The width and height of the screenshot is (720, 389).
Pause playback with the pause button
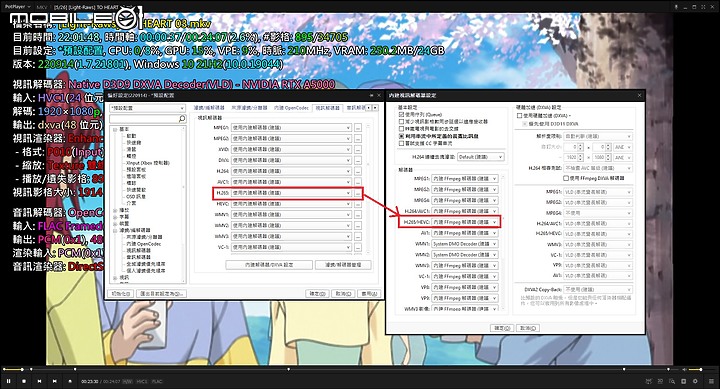tap(8, 381)
